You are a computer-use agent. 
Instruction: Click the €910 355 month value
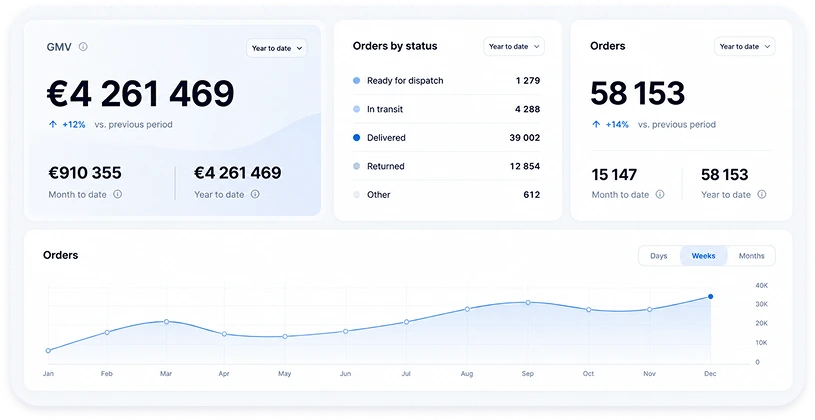(85, 173)
